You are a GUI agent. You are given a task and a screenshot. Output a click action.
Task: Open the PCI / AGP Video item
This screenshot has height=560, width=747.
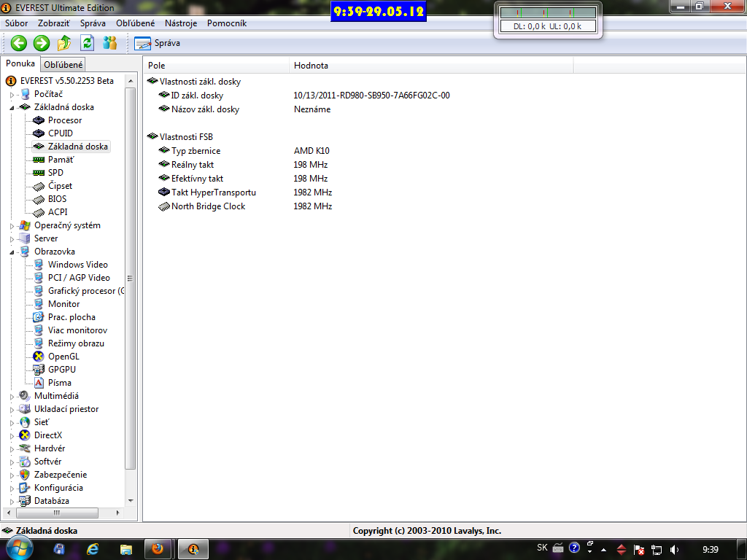pyautogui.click(x=79, y=278)
